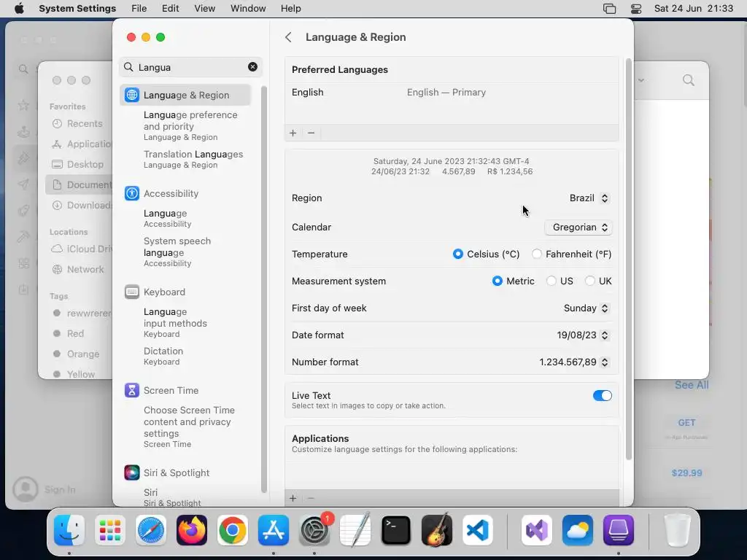Open the Keyboard settings icon

(x=132, y=292)
